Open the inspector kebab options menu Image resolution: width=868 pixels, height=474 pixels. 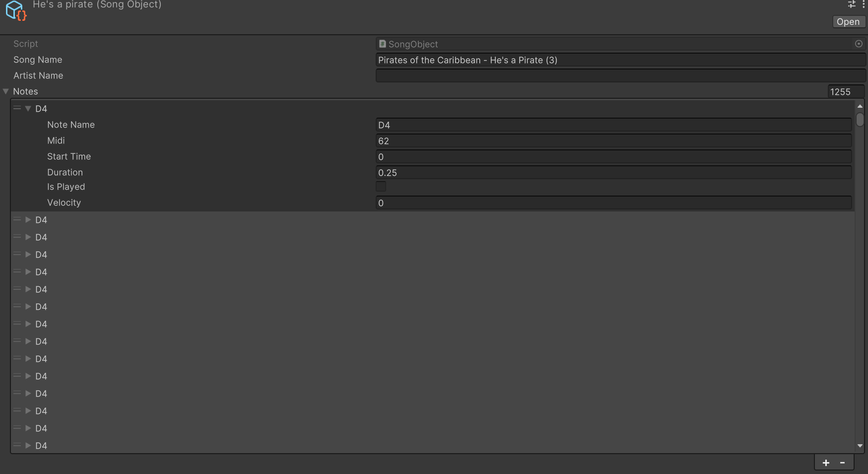[864, 4]
